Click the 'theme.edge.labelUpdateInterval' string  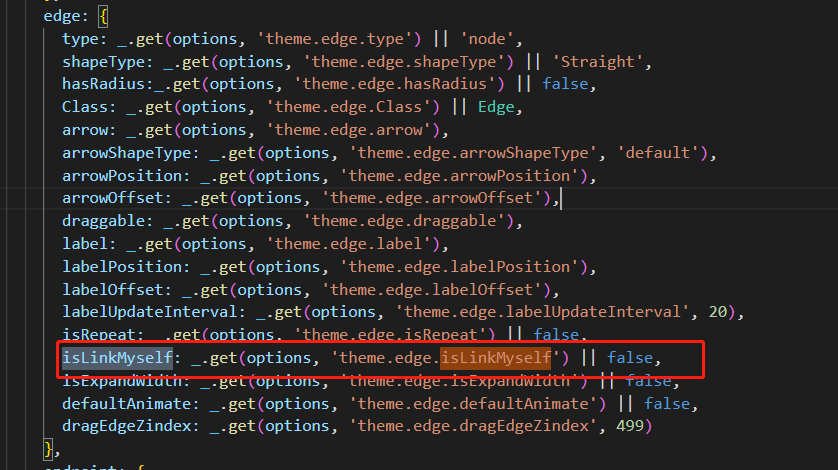[542, 312]
